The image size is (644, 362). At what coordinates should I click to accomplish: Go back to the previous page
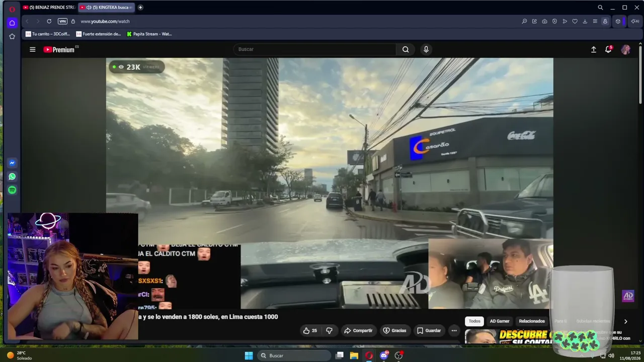pyautogui.click(x=27, y=21)
